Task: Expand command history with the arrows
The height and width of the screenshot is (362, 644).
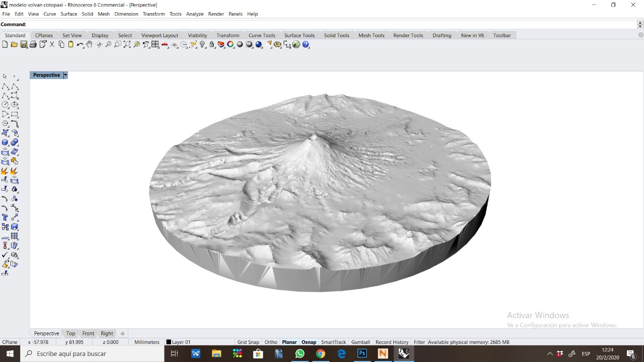Action: [640, 24]
